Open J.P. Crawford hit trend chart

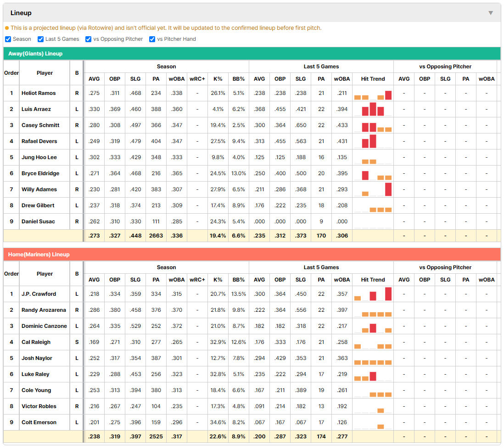(373, 294)
